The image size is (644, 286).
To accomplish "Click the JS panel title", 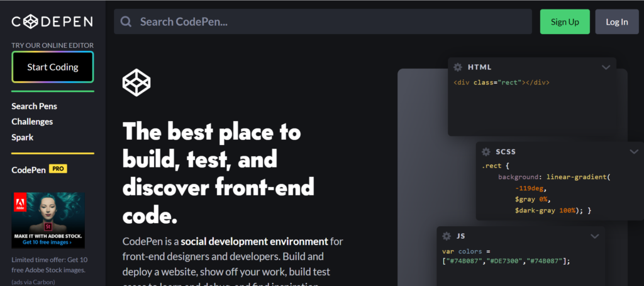I will tap(460, 236).
